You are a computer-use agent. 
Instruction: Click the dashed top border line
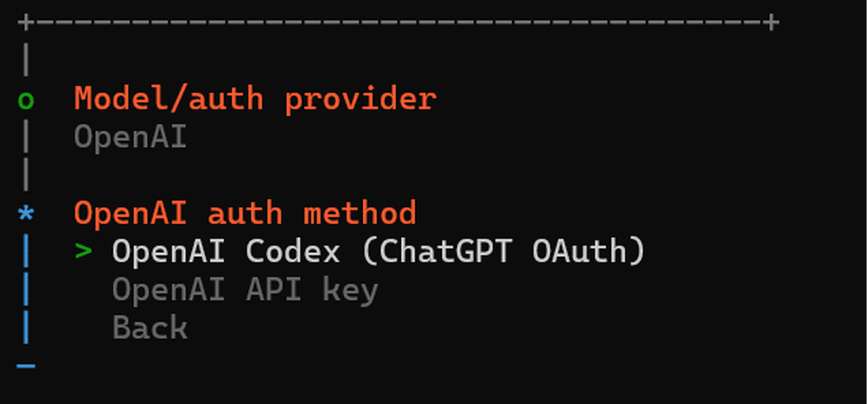click(x=399, y=22)
